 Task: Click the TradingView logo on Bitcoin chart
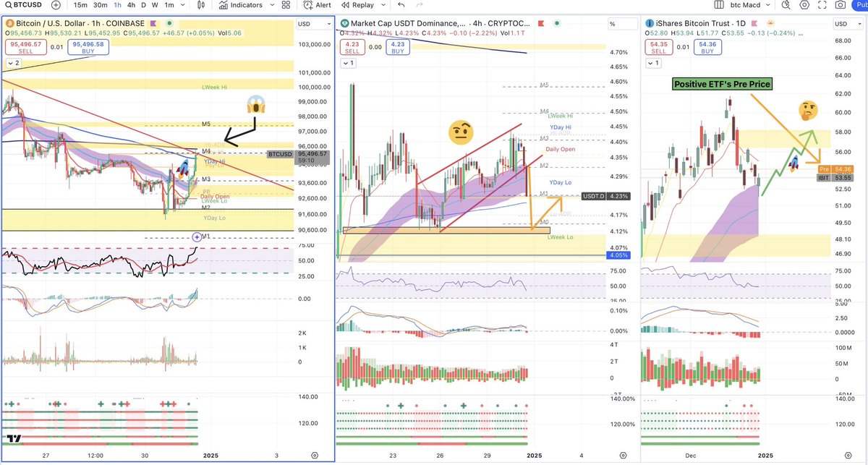click(13, 439)
